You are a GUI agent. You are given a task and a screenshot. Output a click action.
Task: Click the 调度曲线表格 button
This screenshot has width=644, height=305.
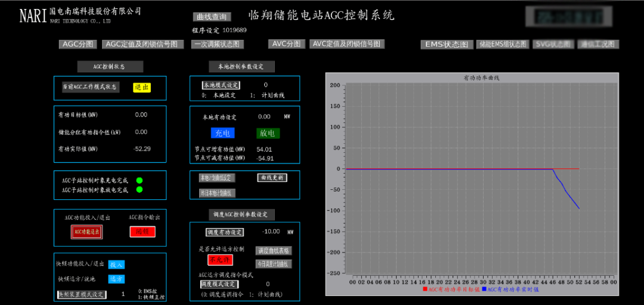[x=274, y=251]
